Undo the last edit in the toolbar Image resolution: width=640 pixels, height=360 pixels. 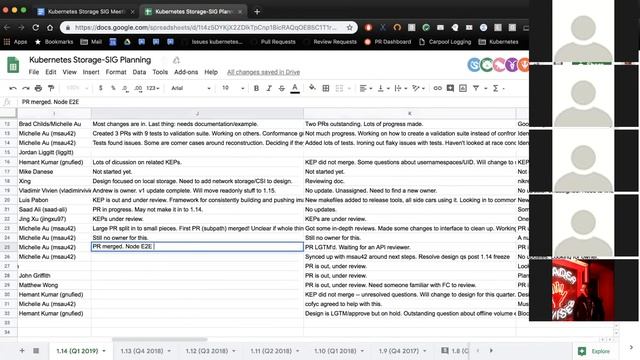(13, 88)
